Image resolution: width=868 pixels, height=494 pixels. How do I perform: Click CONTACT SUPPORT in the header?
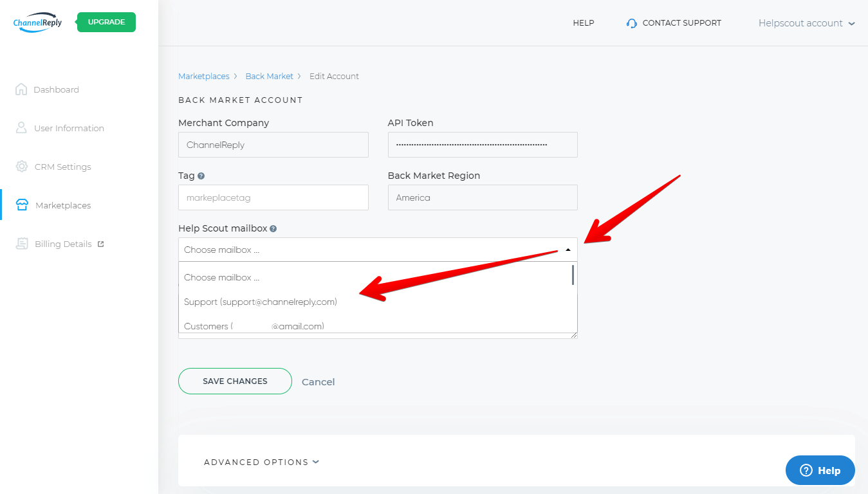click(682, 23)
